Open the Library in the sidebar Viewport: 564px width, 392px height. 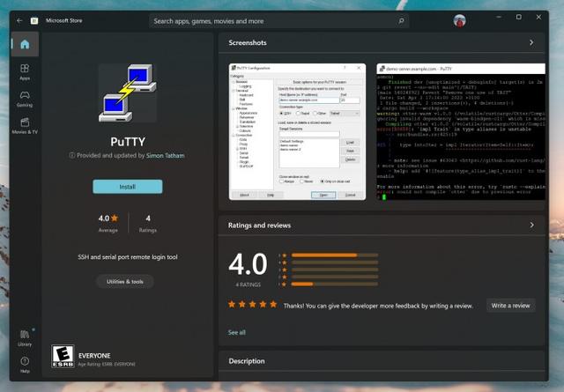point(25,338)
